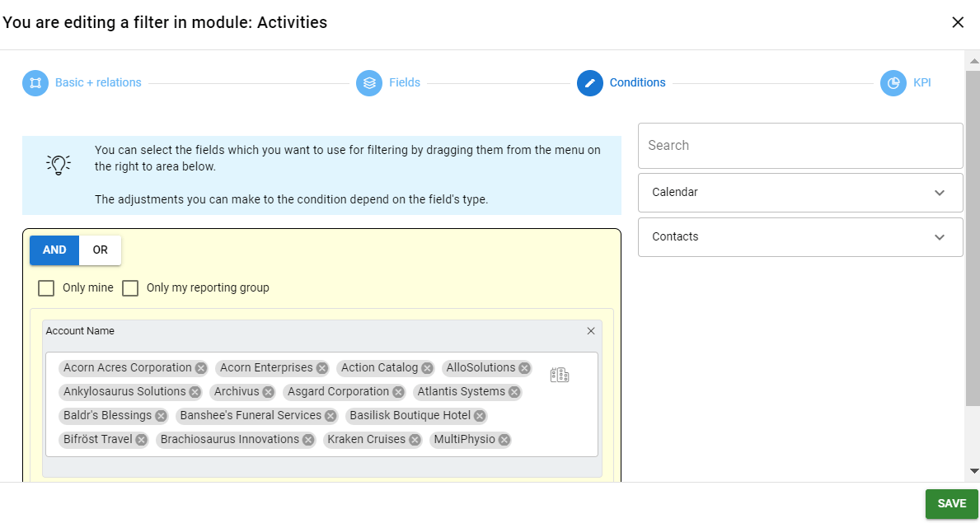Image resolution: width=980 pixels, height=523 pixels.
Task: Remove the Acorn Enterprises chip
Action: click(321, 367)
